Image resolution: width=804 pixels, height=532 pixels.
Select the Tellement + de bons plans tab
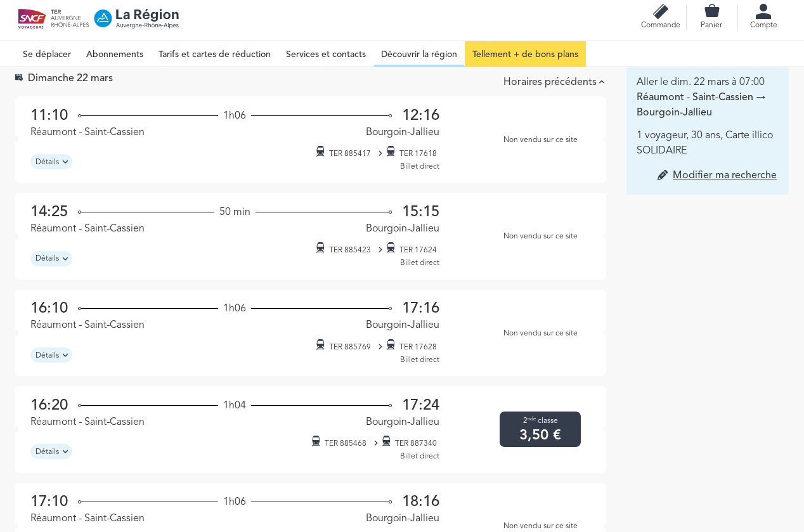525,54
